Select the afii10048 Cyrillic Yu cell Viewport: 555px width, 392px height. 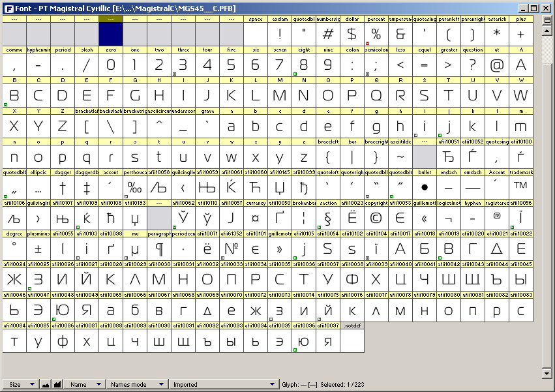[63, 310]
